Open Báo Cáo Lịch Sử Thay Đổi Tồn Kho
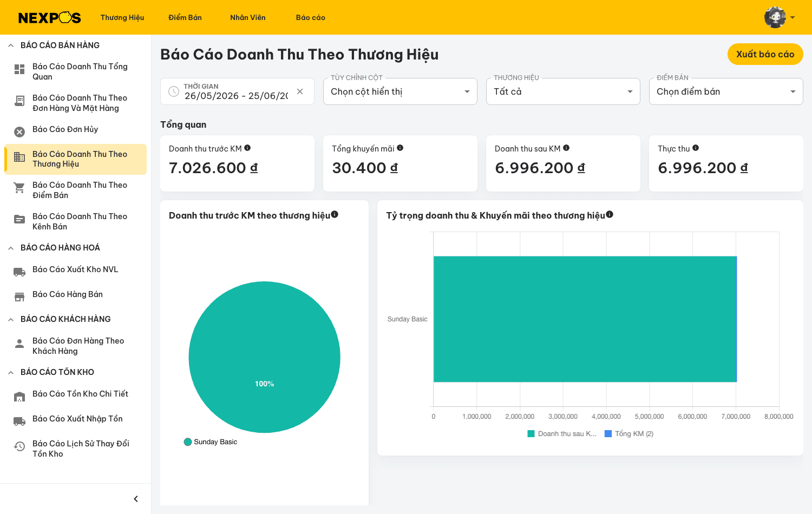 pos(75,449)
